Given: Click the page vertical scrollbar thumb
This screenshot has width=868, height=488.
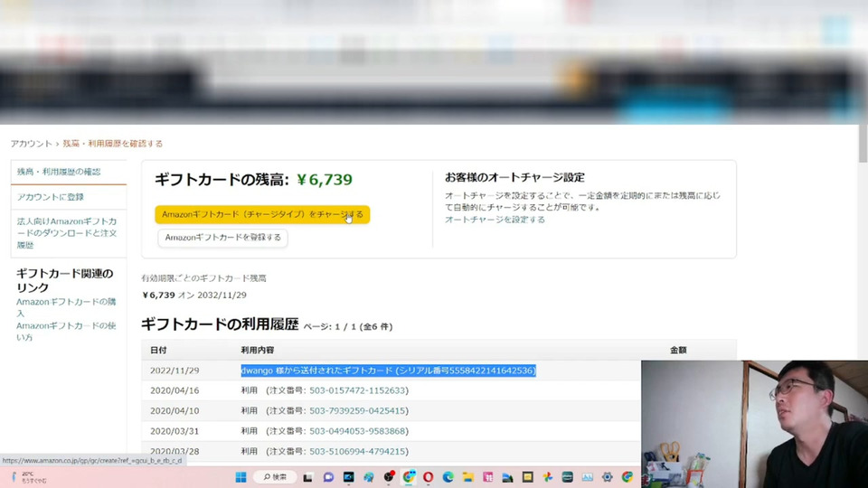Looking at the screenshot, I should click(863, 144).
